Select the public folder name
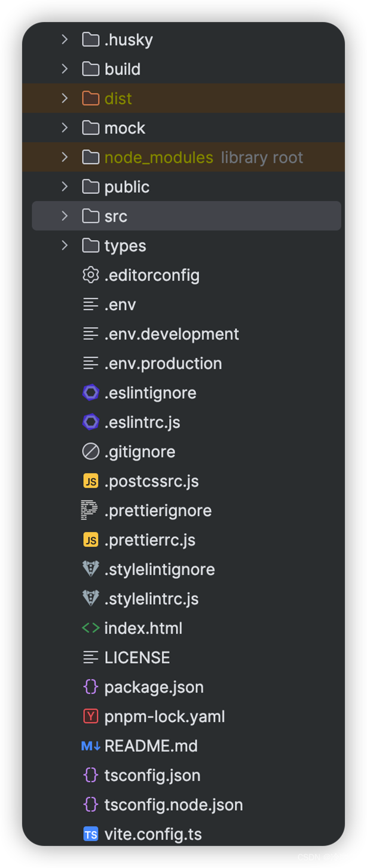Screen dimensions: 367x868 (x=127, y=187)
